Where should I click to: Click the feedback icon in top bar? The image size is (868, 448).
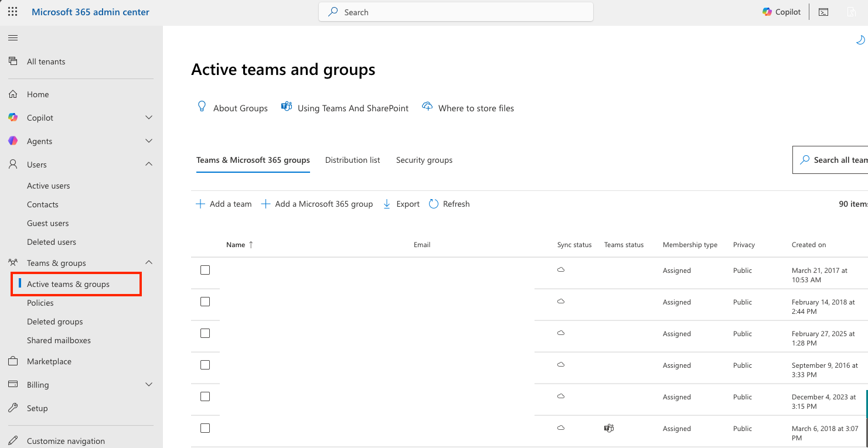pos(853,12)
